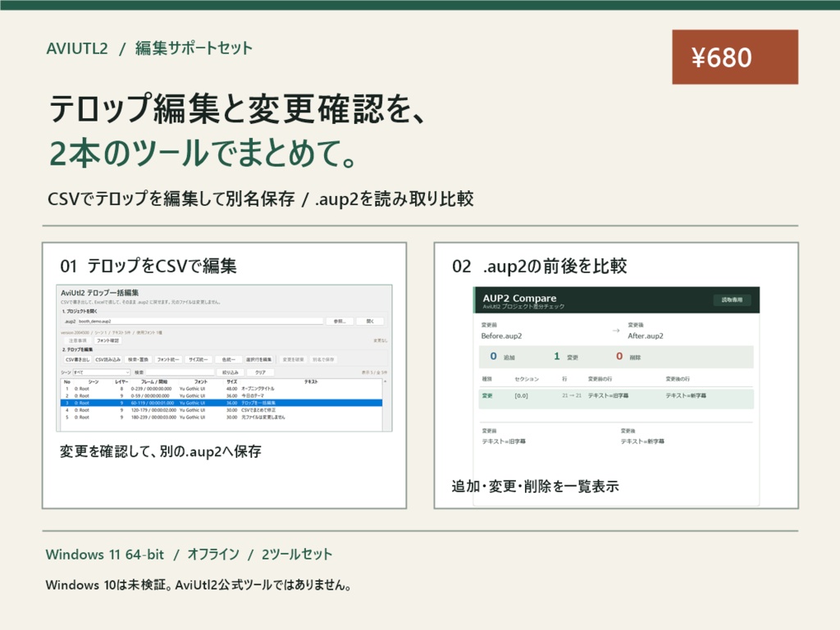Viewport: 840px width, 630px height.
Task: Select row 5 元ファイルは変更しません
Action: 221,417
